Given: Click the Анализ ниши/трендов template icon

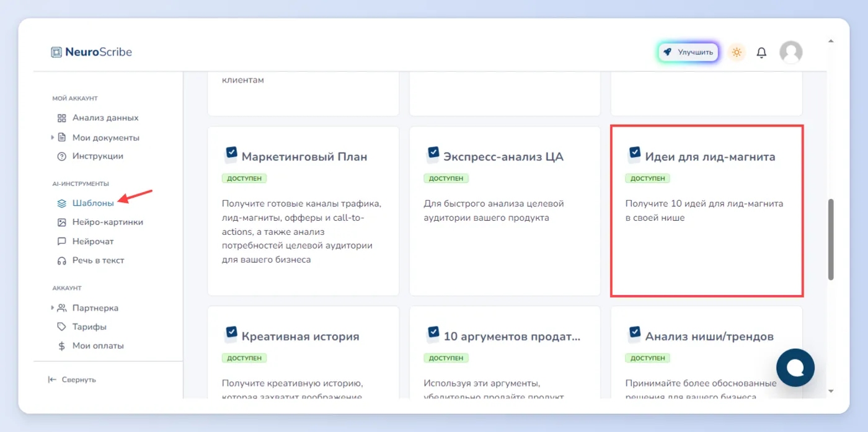Looking at the screenshot, I should pyautogui.click(x=634, y=335).
